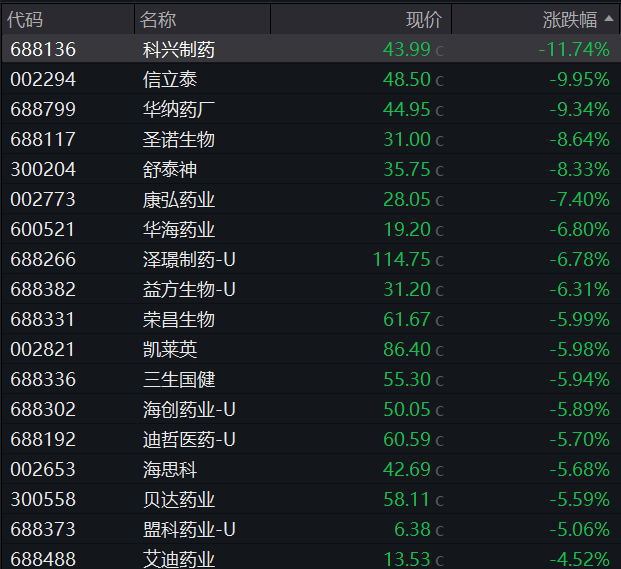Select stock code 002773
The image size is (621, 569).
point(43,200)
